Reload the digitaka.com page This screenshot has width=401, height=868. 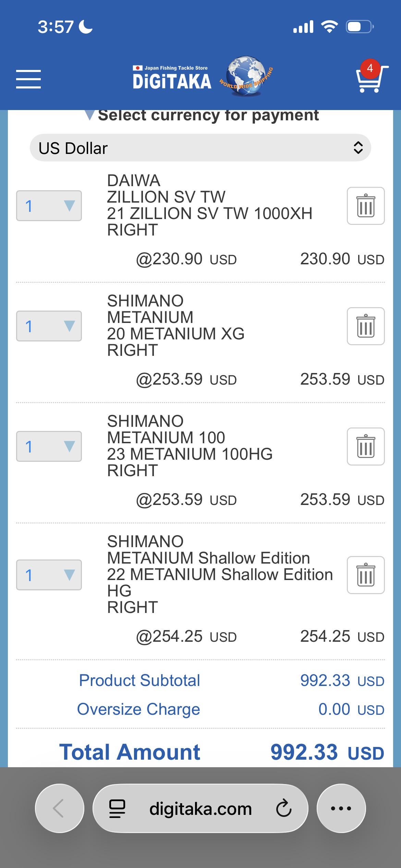284,808
